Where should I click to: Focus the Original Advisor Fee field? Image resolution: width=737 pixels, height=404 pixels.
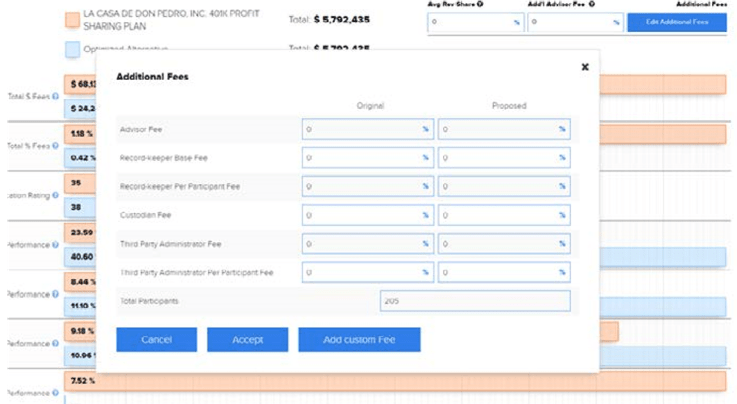pos(366,129)
